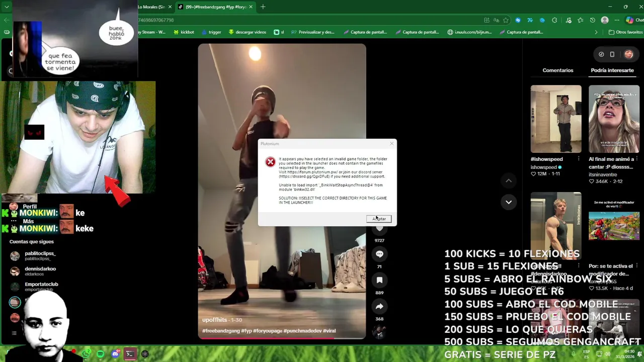Open the Copilot Chat button
Viewport: 644px width, 362px height.
click(x=634, y=20)
